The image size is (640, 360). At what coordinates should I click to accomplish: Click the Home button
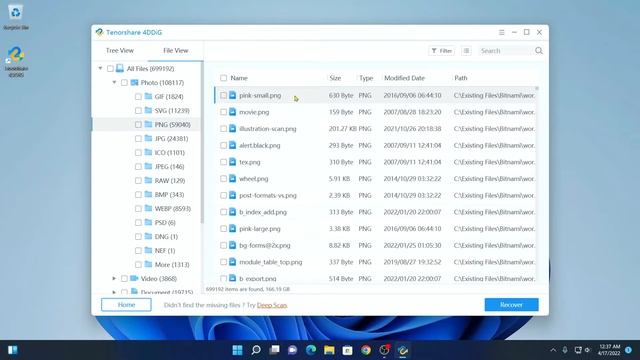126,304
